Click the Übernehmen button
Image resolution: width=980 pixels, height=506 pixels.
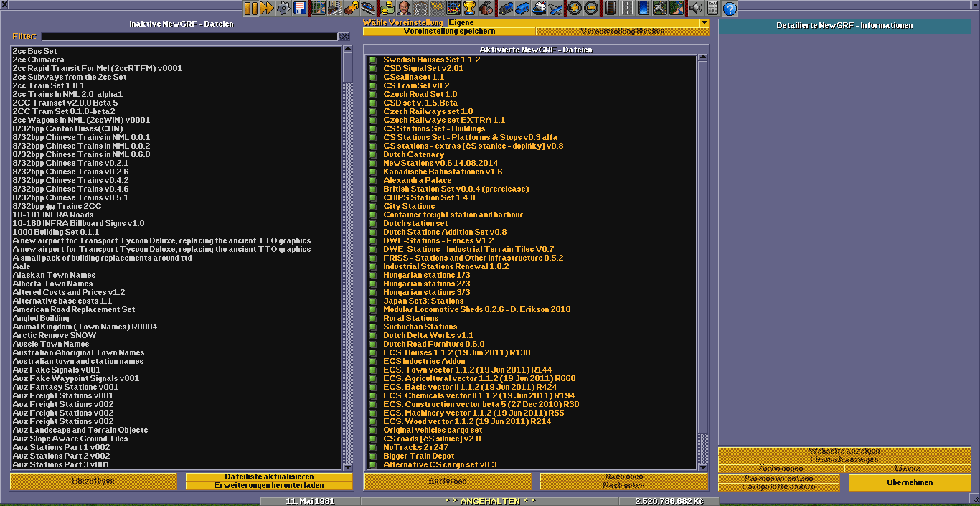pos(910,483)
